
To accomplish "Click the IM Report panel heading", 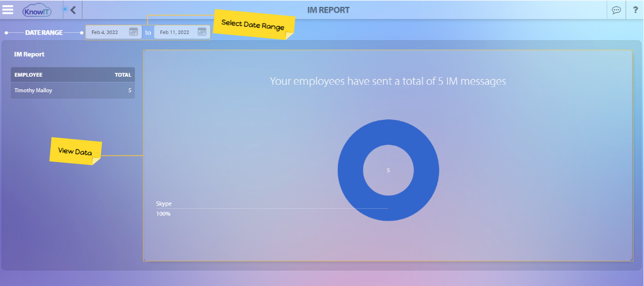I will tap(29, 54).
